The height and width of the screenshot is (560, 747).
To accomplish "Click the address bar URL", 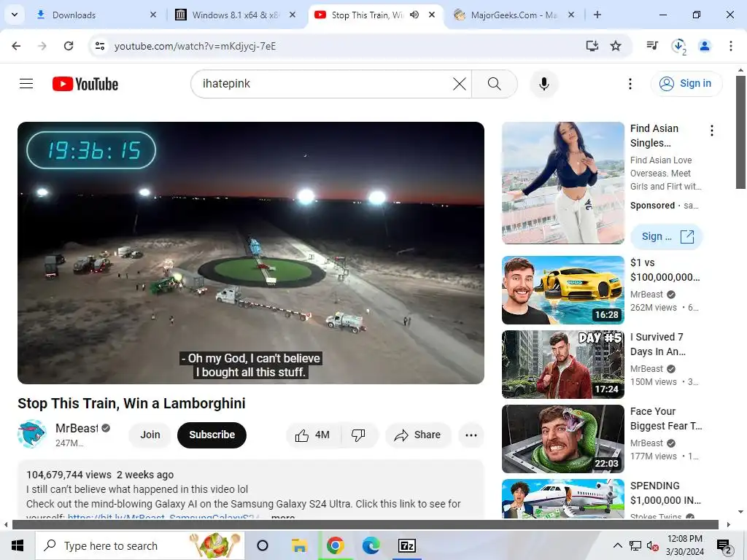I will [195, 46].
